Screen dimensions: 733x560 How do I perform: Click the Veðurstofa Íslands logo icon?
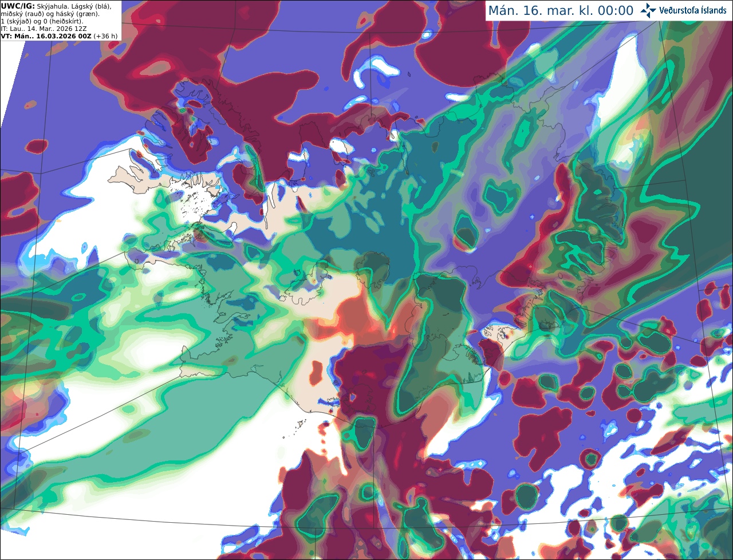pyautogui.click(x=648, y=10)
